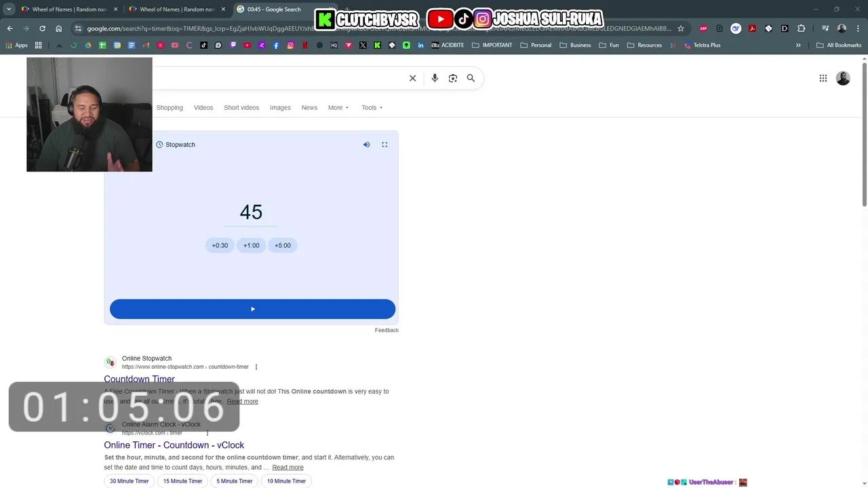Open more options for vClock result
This screenshot has height=488, width=868.
coord(208,433)
